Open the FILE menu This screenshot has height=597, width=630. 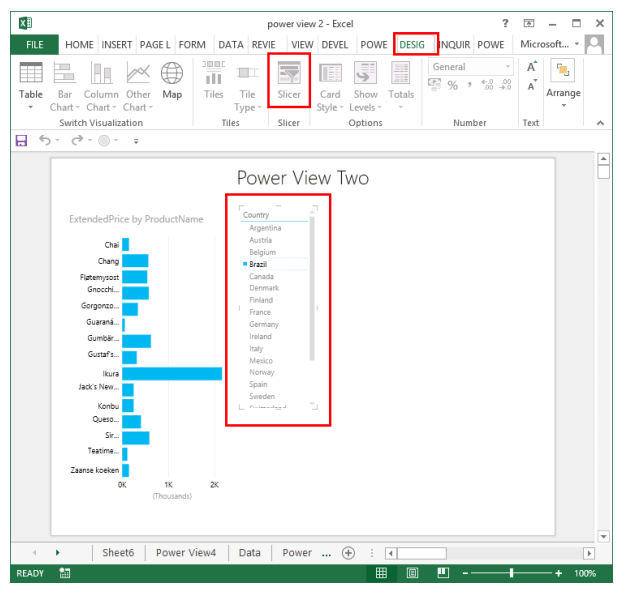click(x=34, y=44)
